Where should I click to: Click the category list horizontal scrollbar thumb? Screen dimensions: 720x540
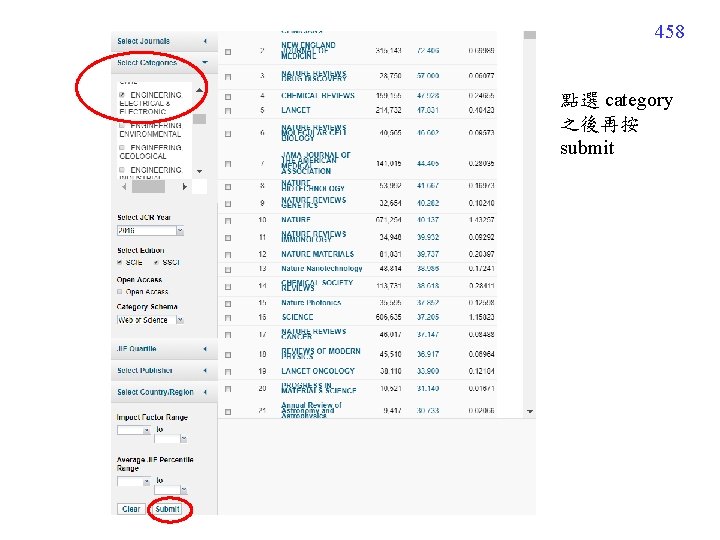point(148,186)
